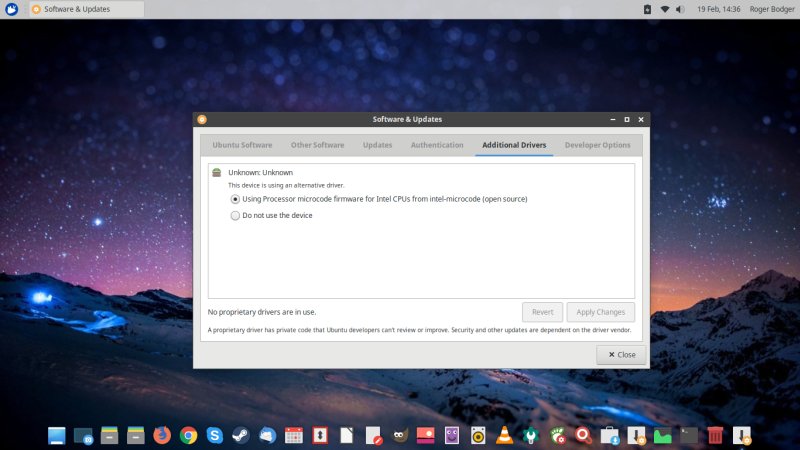The width and height of the screenshot is (800, 450).
Task: Open Skype in the dock
Action: 214,435
